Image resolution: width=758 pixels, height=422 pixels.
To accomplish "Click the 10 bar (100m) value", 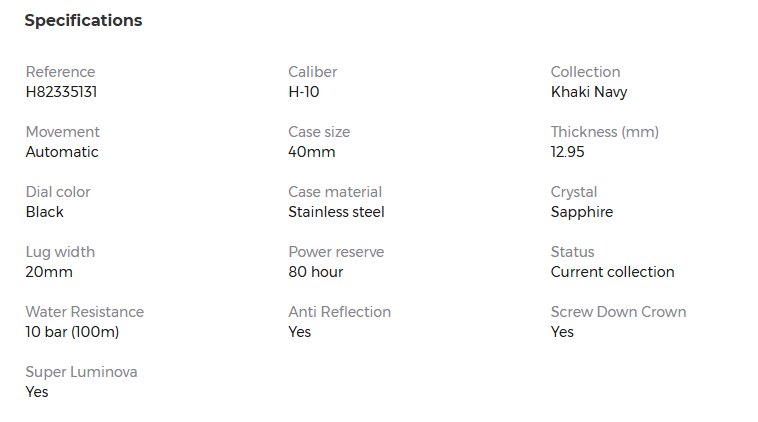I will tap(72, 332).
